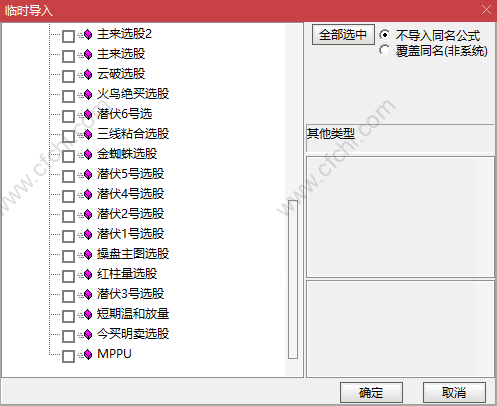Click the magenta icon beside 主来选股2

click(88, 34)
